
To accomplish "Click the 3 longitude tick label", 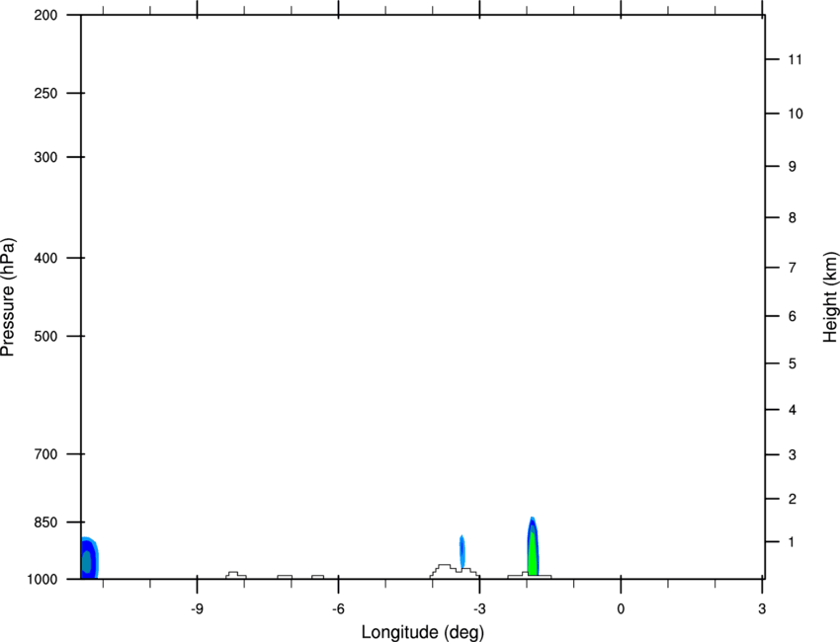I will [762, 609].
